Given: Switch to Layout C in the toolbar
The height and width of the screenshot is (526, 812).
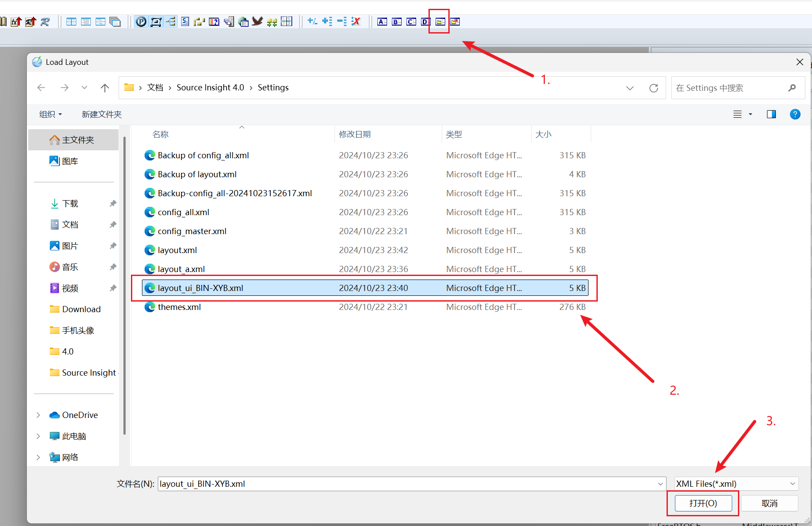Looking at the screenshot, I should (x=411, y=22).
